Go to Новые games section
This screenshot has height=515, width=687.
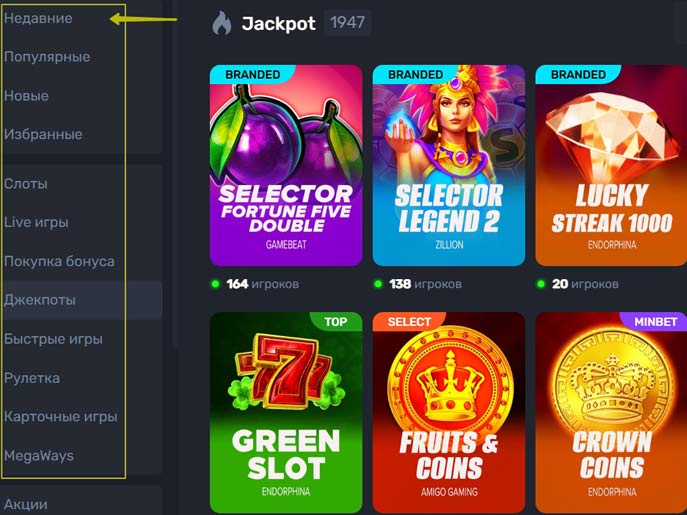[x=26, y=96]
